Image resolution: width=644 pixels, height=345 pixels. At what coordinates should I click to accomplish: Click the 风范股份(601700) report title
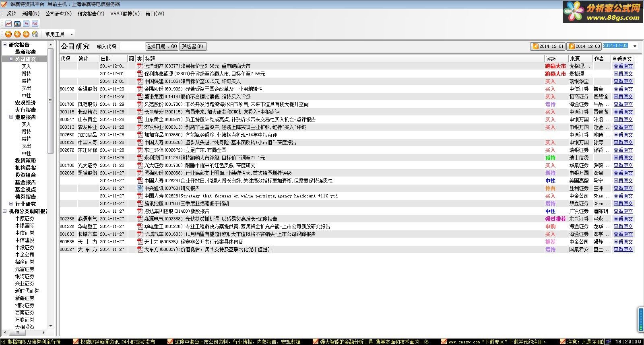click(x=226, y=104)
